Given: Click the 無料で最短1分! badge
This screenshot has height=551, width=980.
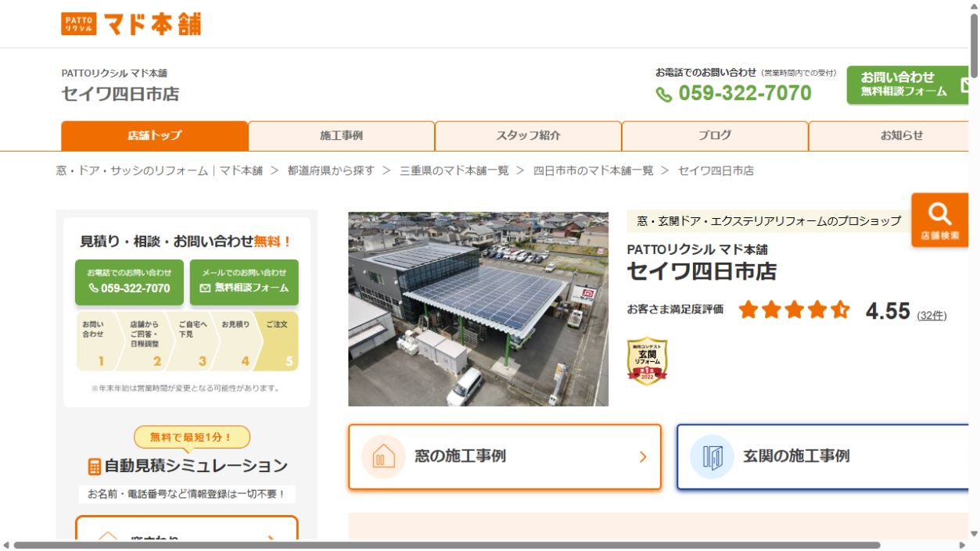Looking at the screenshot, I should pyautogui.click(x=192, y=437).
